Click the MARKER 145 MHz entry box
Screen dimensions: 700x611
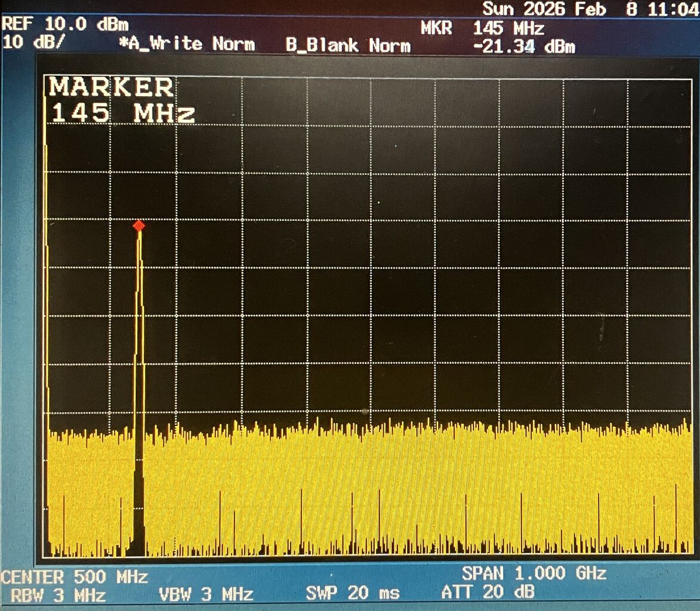pyautogui.click(x=121, y=100)
